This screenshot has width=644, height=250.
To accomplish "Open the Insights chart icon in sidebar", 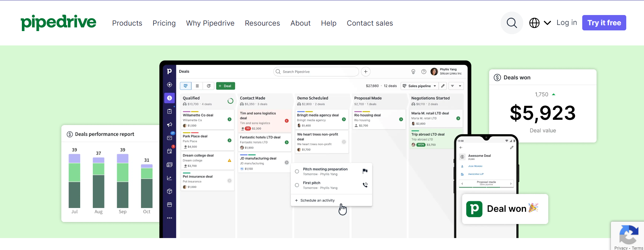I will pyautogui.click(x=169, y=178).
